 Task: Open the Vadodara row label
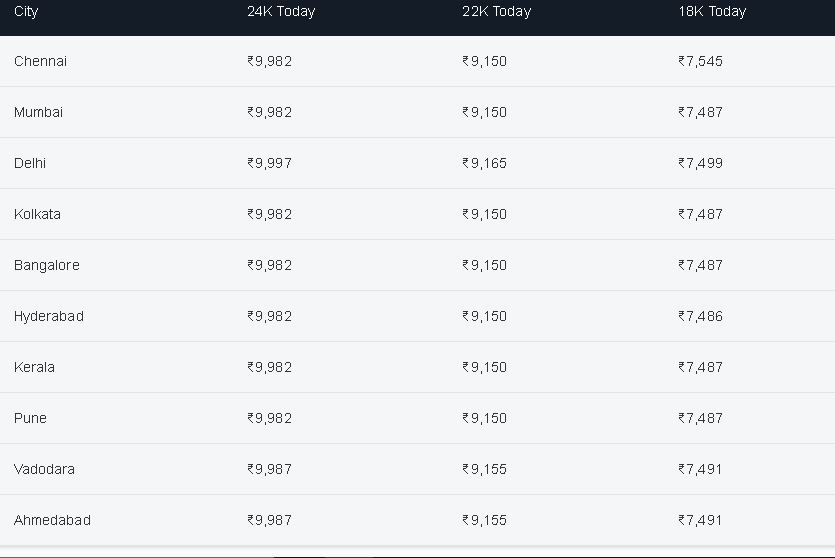tap(44, 469)
